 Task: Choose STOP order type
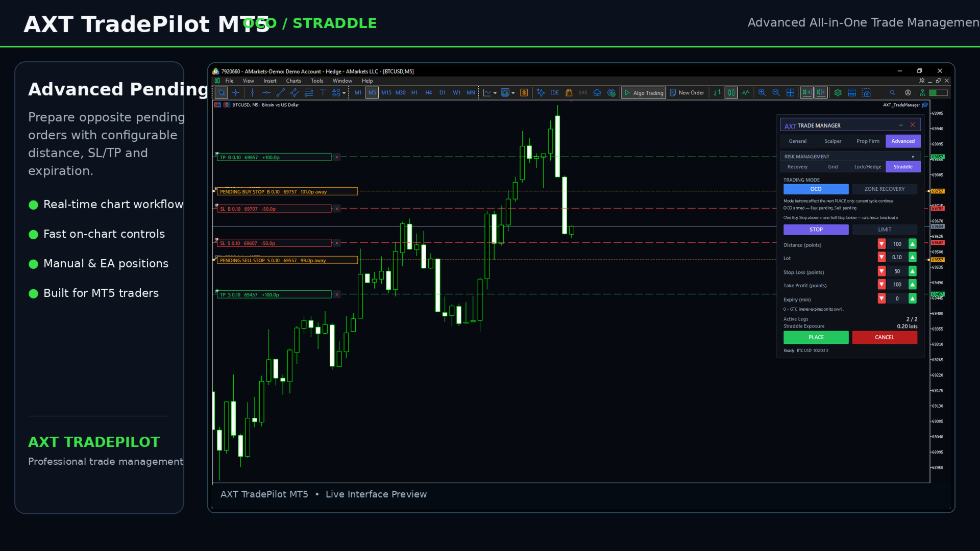coord(816,230)
